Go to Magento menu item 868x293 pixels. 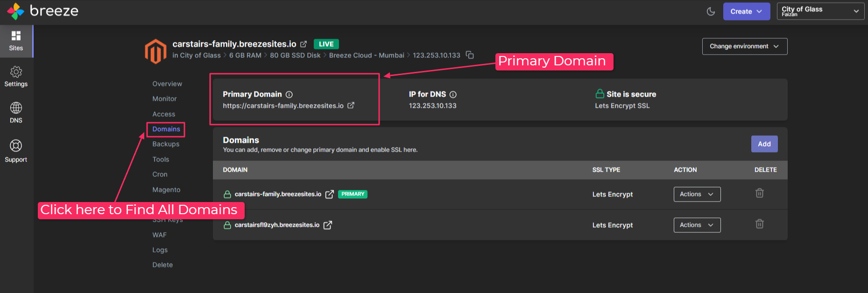166,190
